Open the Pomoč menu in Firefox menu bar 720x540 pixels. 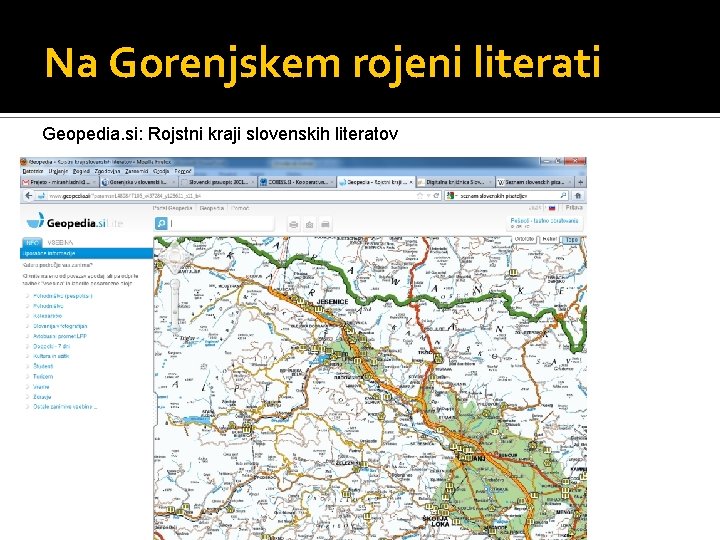[x=183, y=171]
